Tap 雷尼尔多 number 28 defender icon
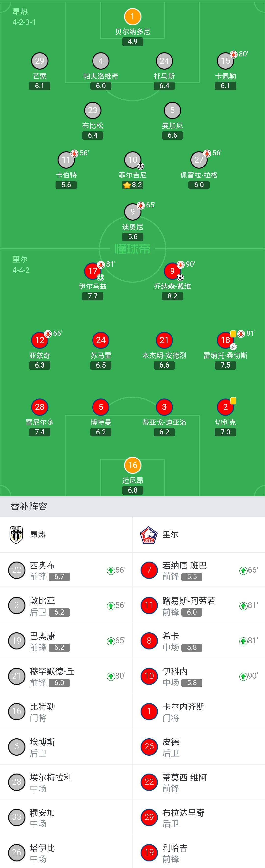This screenshot has height=868, width=265. tap(40, 407)
